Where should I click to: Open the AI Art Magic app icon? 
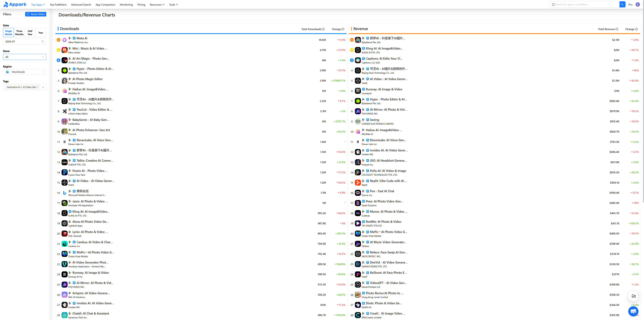pyautogui.click(x=65, y=60)
